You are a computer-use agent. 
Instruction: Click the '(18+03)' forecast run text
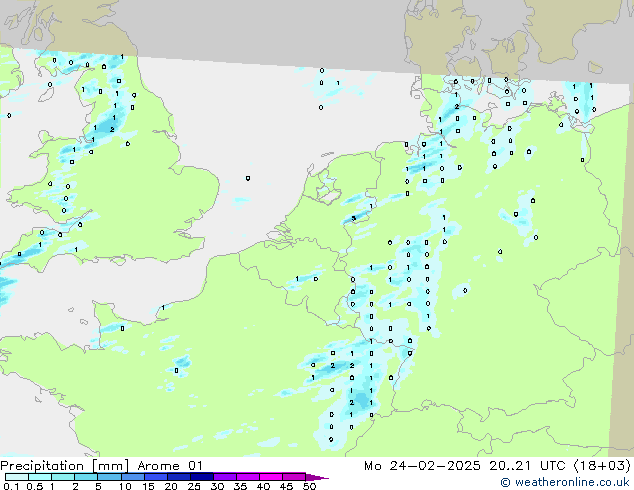pyautogui.click(x=602, y=466)
